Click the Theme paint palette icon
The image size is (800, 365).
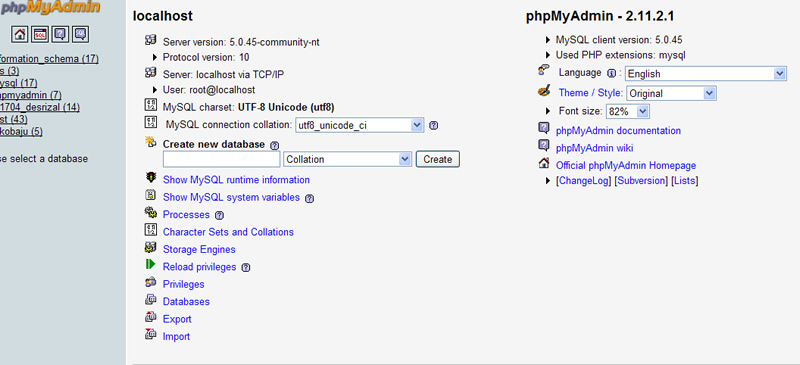pos(544,91)
